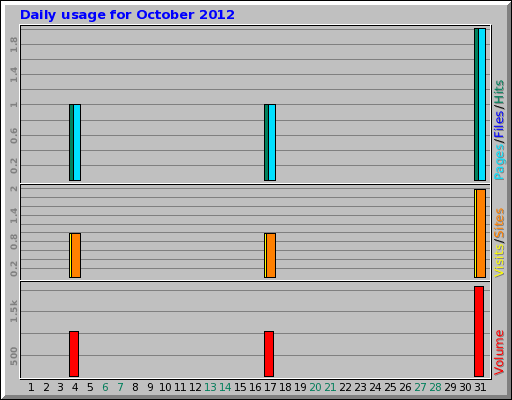Screen dimensions: 512x400
Task: Click the red Volume bar for day 31
Action: (479, 331)
